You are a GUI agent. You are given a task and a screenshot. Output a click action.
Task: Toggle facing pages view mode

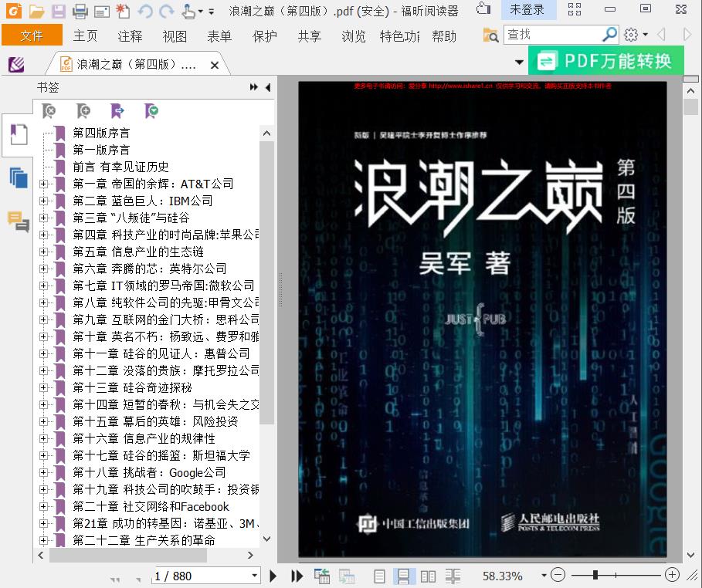coord(428,576)
